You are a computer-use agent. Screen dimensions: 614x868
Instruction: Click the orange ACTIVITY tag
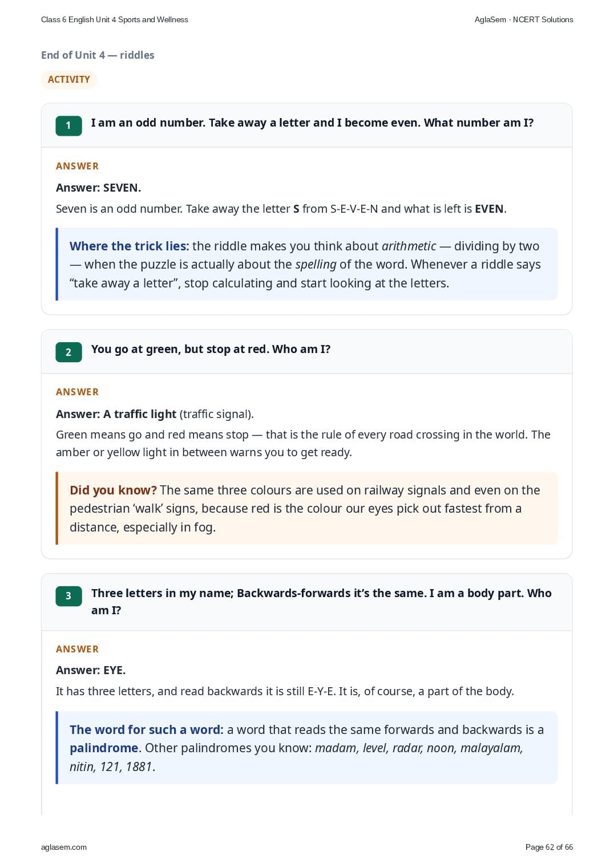(x=69, y=79)
